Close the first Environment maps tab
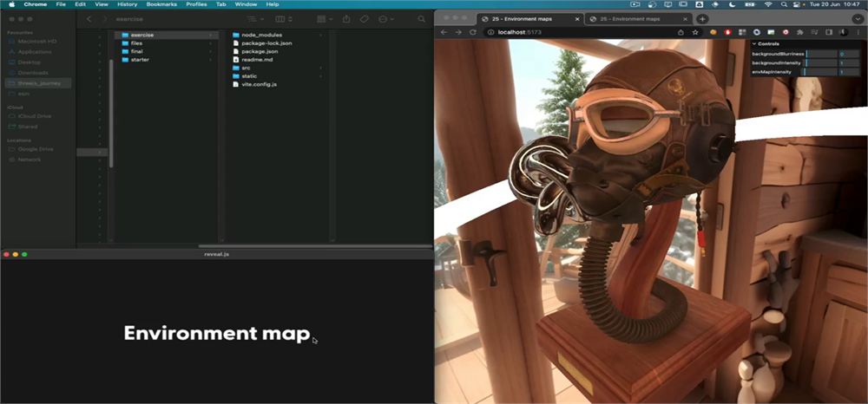Image resolution: width=868 pixels, height=404 pixels. tap(577, 19)
